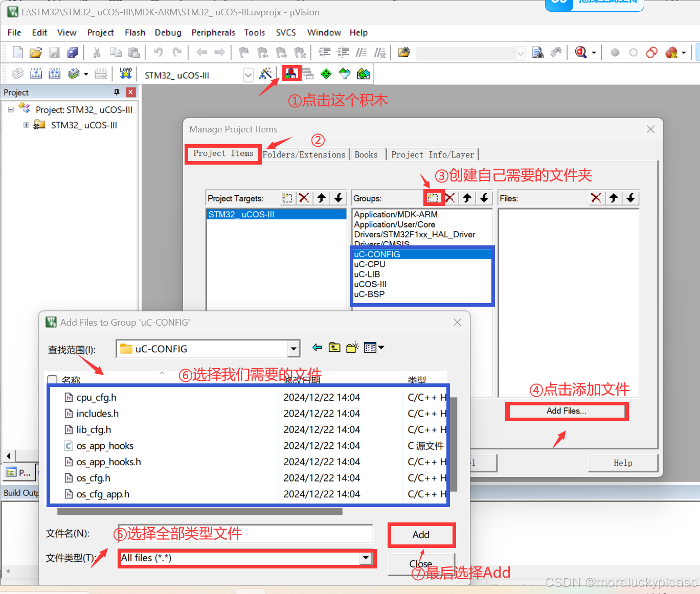This screenshot has width=700, height=594.
Task: Open the target selection dropdown STM32_ uCOS-III
Action: (248, 75)
